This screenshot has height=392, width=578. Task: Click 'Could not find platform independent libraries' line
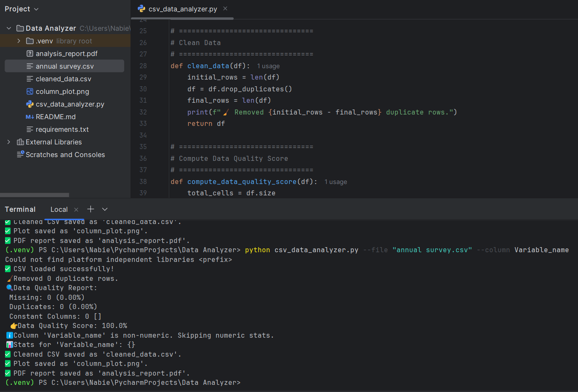tap(118, 259)
